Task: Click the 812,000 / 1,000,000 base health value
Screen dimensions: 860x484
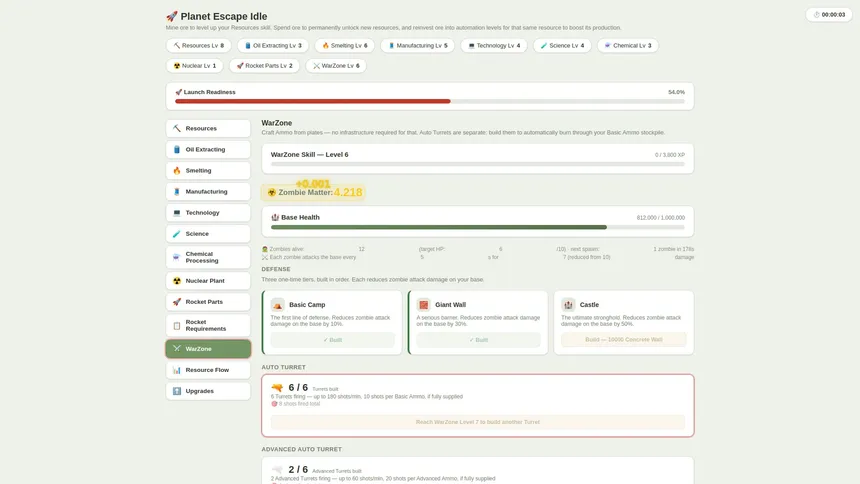Action: tap(660, 218)
